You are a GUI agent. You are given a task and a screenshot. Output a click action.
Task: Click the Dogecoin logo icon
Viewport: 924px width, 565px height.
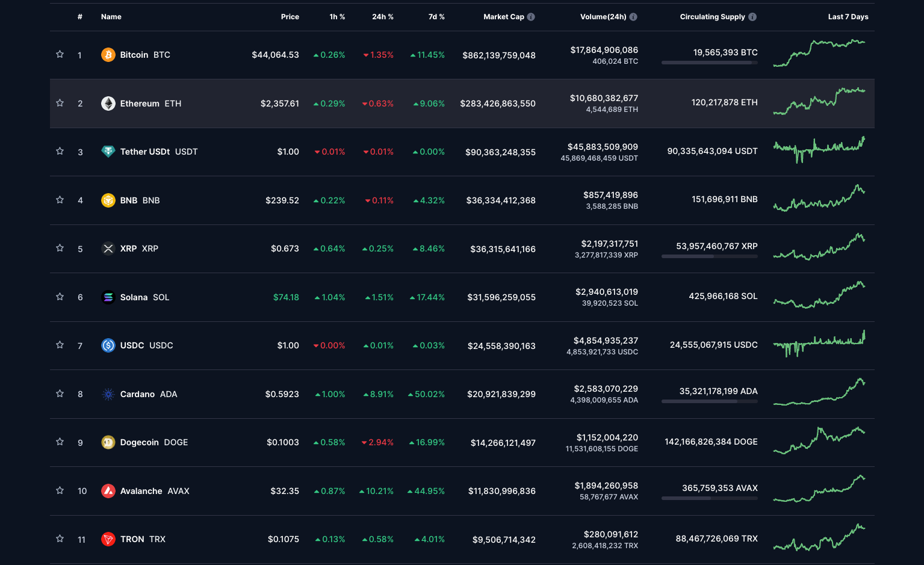108,442
